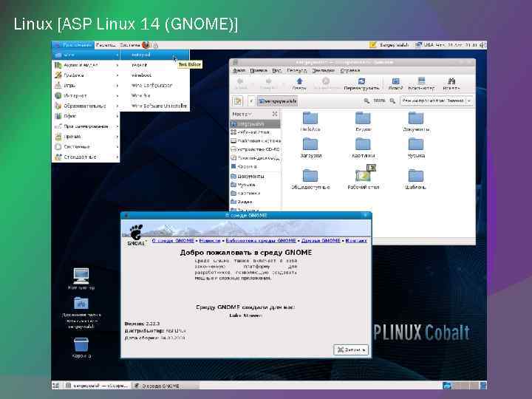Open the Шаблоны folder icon

pyautogui.click(x=415, y=179)
